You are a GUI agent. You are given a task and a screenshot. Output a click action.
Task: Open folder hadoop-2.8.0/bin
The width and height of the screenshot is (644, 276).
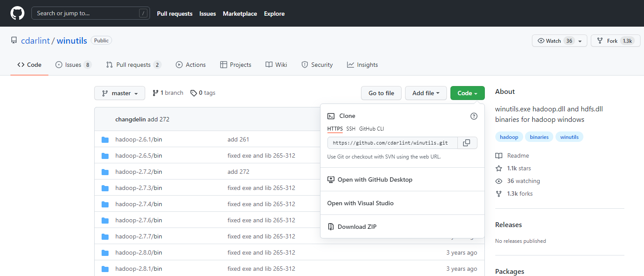139,252
